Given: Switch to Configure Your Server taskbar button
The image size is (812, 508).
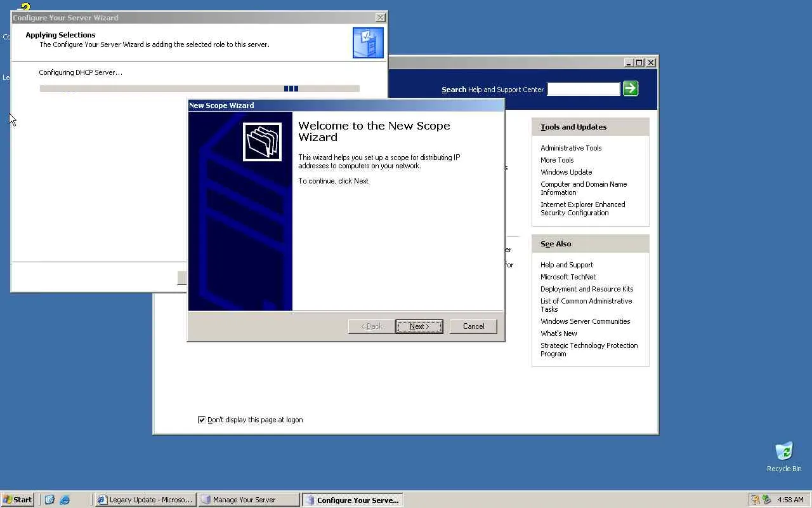Looking at the screenshot, I should (x=352, y=500).
